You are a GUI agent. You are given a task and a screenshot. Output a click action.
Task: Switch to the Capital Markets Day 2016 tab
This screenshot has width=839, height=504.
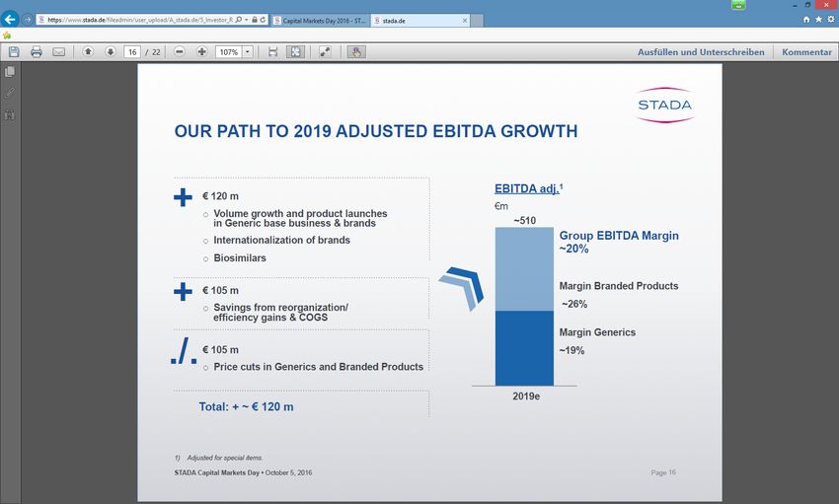pyautogui.click(x=320, y=21)
